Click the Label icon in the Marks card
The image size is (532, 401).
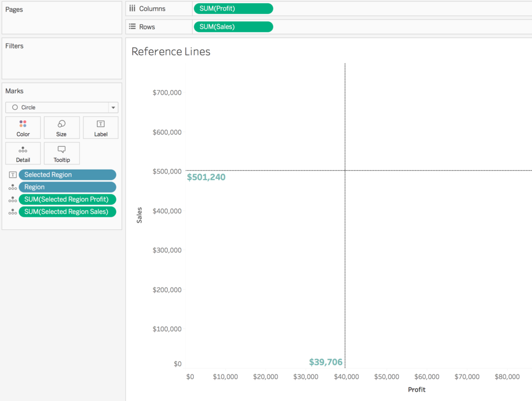click(x=100, y=127)
